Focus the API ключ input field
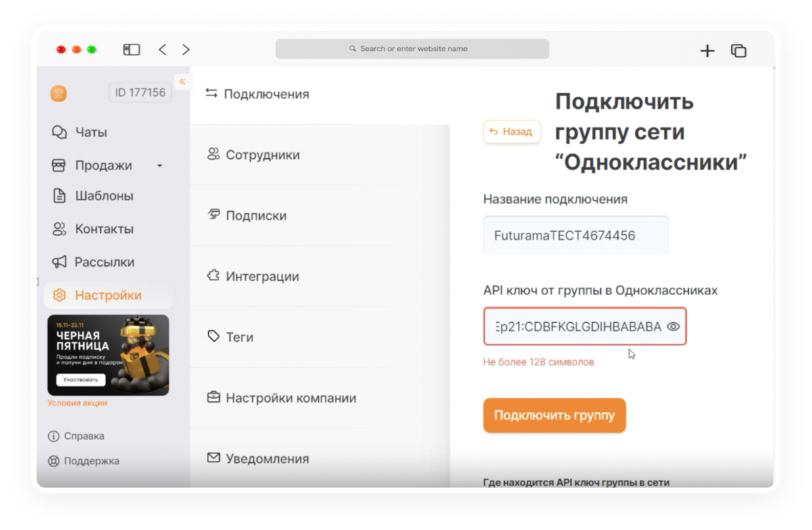 [x=585, y=326]
